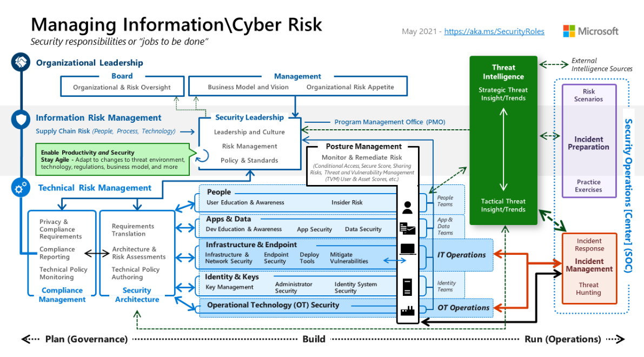This screenshot has height=357, width=644.
Task: Click the handshake Organizational Leadership icon
Action: (x=21, y=63)
